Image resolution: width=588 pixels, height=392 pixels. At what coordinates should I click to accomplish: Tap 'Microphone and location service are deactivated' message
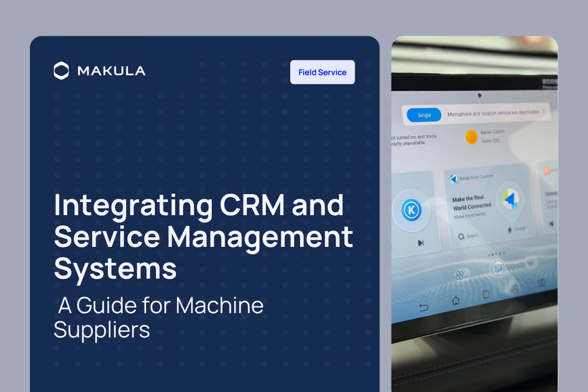click(493, 113)
